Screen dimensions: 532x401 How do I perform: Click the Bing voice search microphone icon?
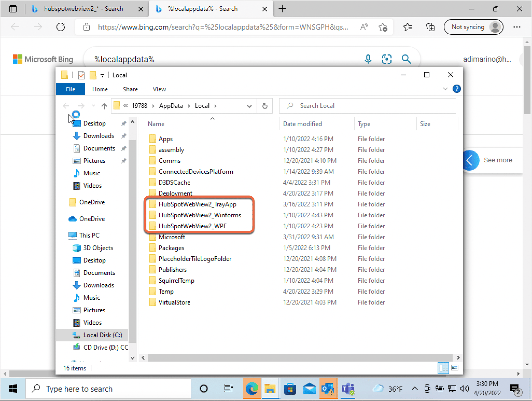(368, 59)
